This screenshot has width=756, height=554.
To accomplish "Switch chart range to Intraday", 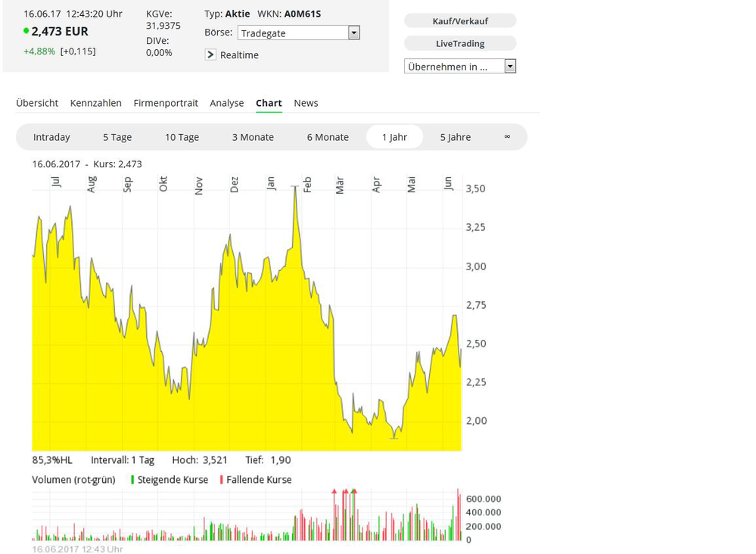I will [52, 137].
